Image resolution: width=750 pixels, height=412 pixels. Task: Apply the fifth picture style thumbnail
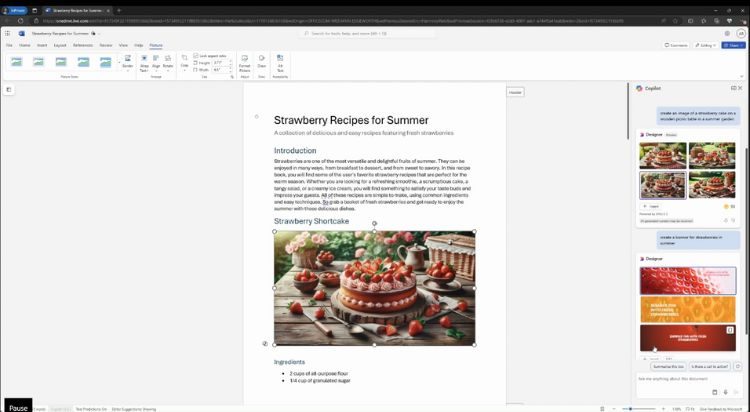click(106, 62)
